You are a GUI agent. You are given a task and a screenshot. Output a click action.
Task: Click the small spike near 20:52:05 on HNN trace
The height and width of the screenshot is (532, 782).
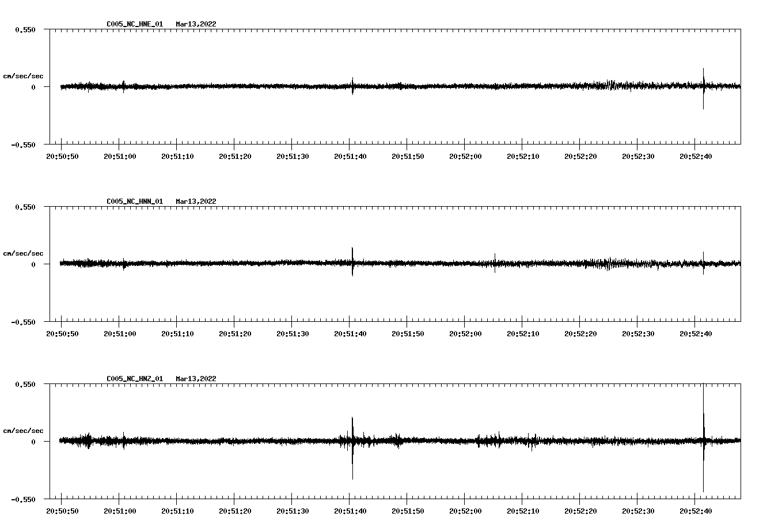495,263
